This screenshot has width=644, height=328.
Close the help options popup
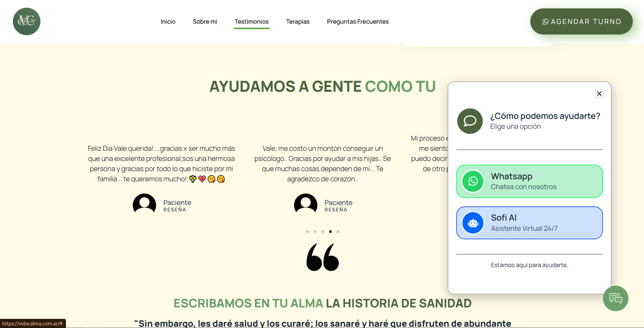[599, 94]
